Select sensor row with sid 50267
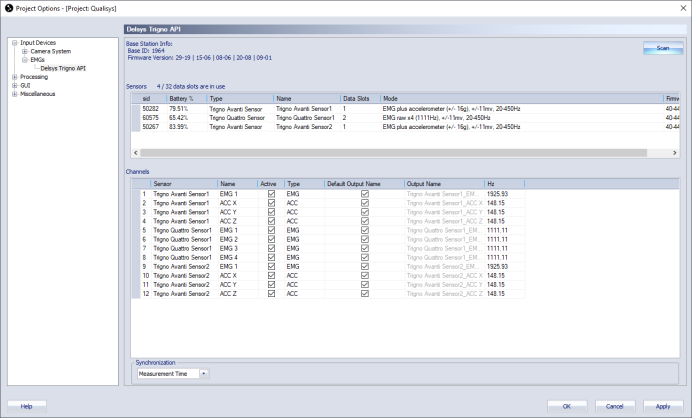Image resolution: width=692 pixels, height=418 pixels. [x=405, y=127]
